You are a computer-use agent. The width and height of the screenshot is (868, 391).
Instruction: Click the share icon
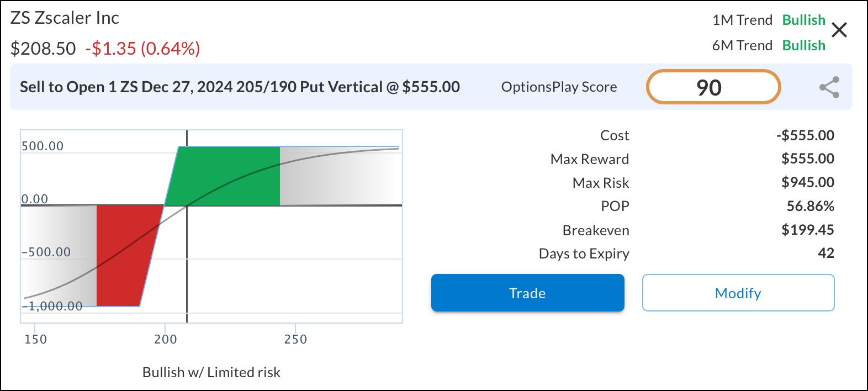(829, 87)
